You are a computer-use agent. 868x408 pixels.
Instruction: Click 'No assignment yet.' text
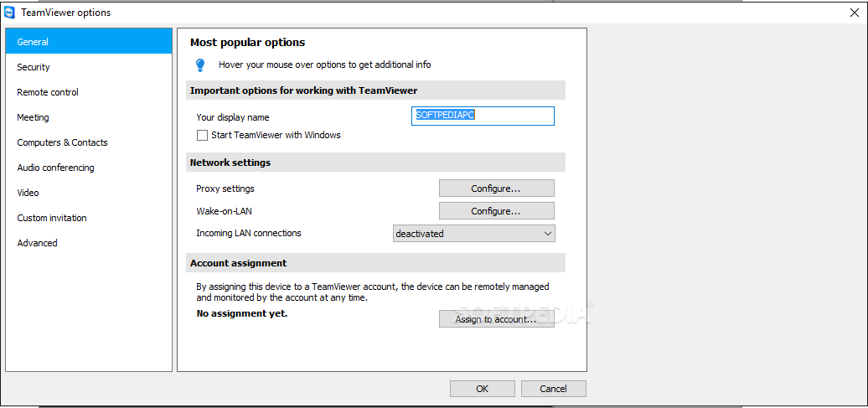(x=242, y=314)
